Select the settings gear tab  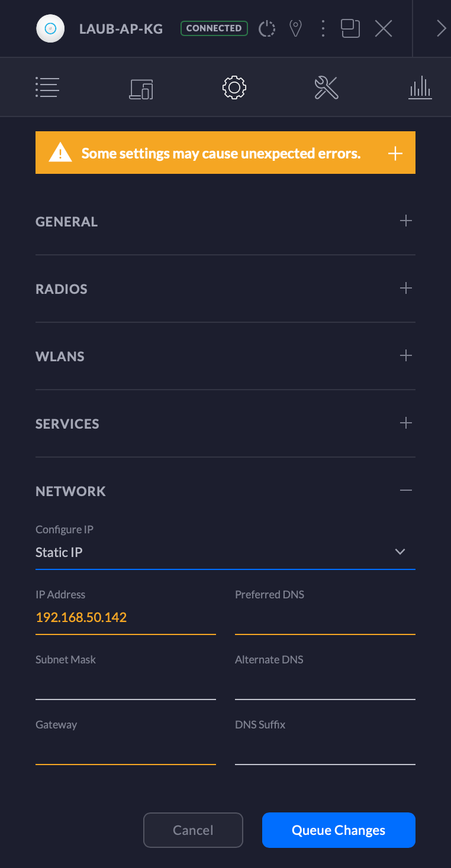click(x=234, y=88)
